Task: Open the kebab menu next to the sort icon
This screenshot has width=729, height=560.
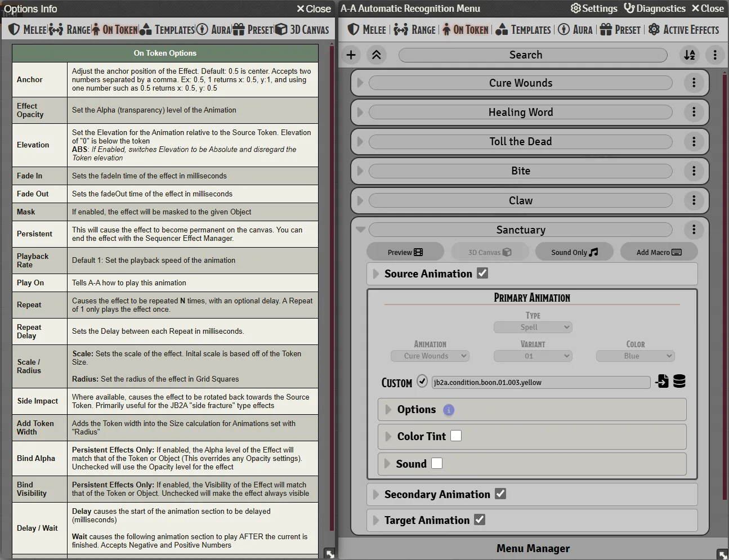Action: point(715,55)
